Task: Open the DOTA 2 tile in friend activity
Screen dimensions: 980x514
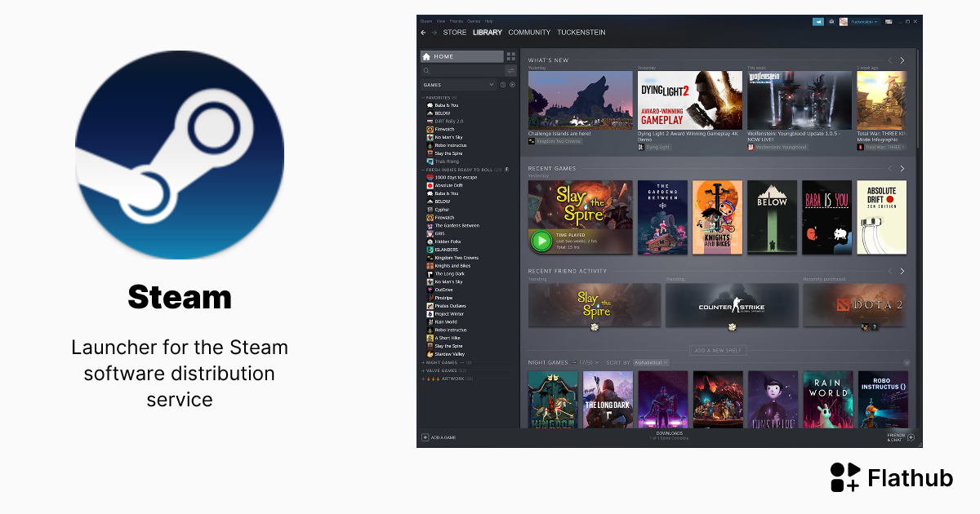Action: click(854, 305)
